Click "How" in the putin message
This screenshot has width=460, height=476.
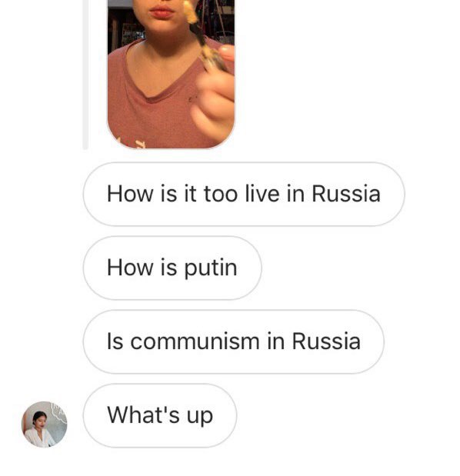(x=130, y=268)
